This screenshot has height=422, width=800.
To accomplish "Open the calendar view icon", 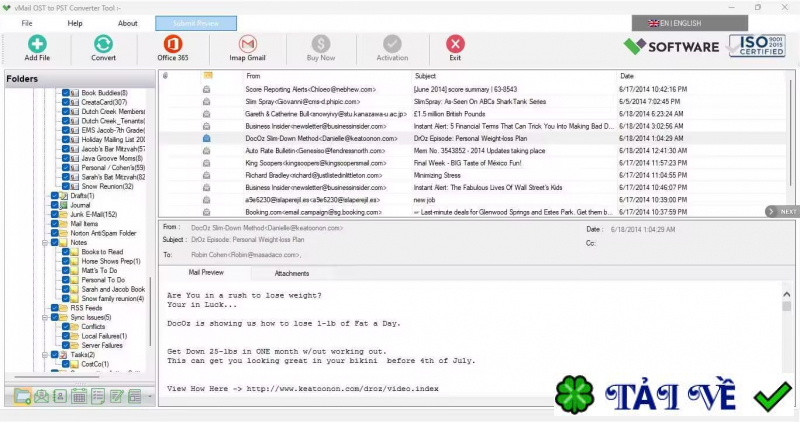I will coord(79,396).
